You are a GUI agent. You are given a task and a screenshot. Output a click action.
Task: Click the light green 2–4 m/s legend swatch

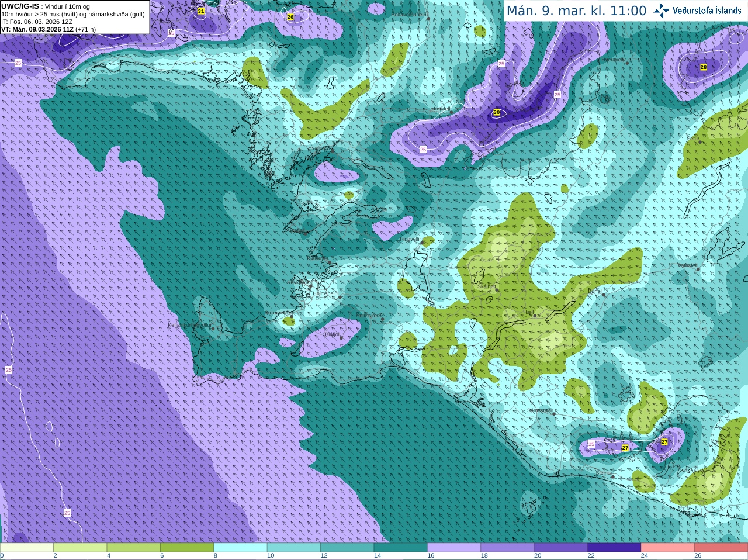pyautogui.click(x=80, y=548)
